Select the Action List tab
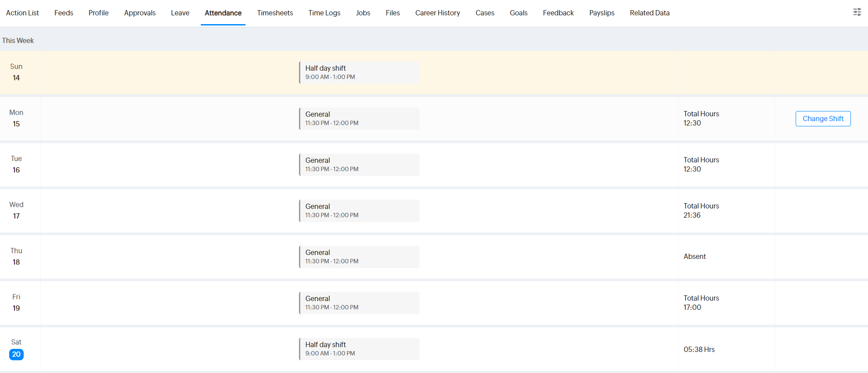The width and height of the screenshot is (868, 373). pyautogui.click(x=22, y=13)
